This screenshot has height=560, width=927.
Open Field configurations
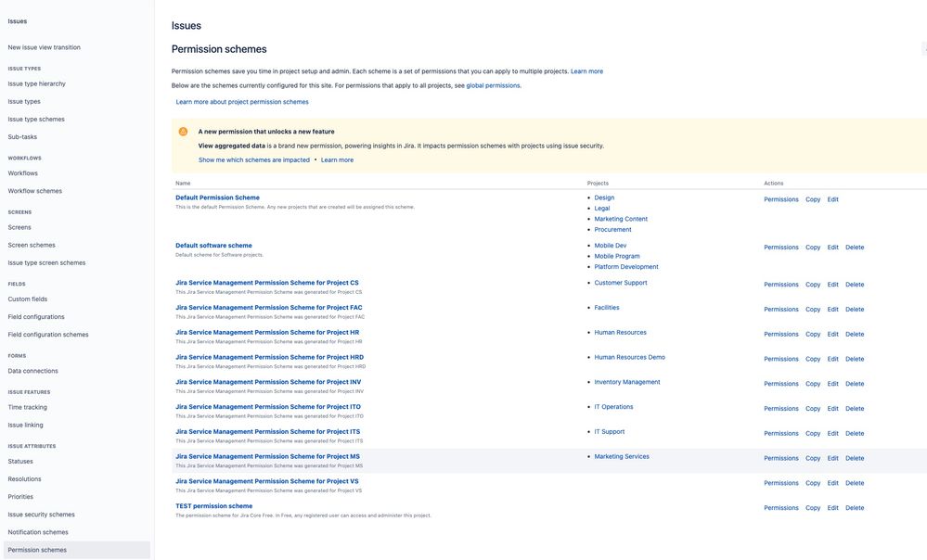click(36, 317)
